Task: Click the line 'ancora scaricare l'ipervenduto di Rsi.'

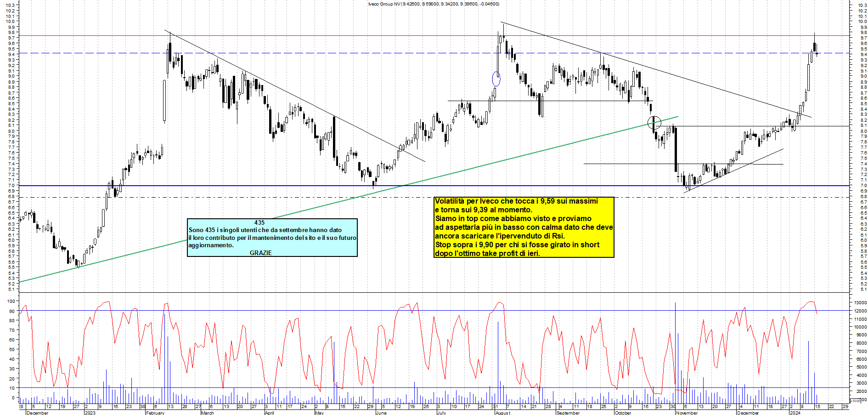Action: coord(500,236)
